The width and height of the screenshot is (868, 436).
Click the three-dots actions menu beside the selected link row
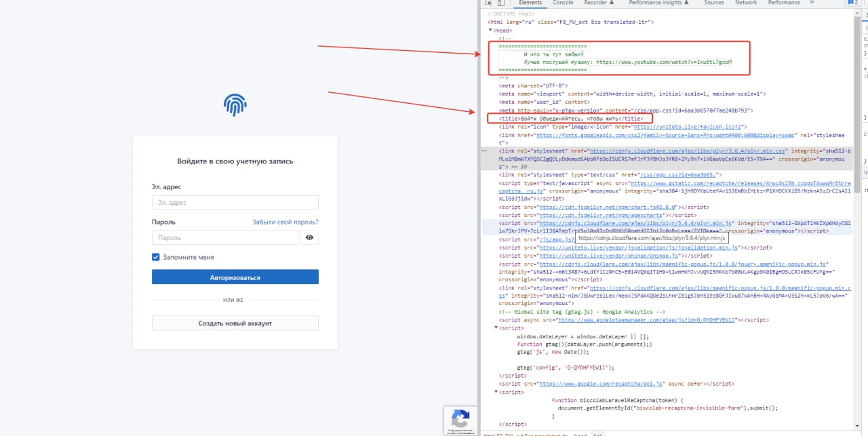tap(485, 151)
